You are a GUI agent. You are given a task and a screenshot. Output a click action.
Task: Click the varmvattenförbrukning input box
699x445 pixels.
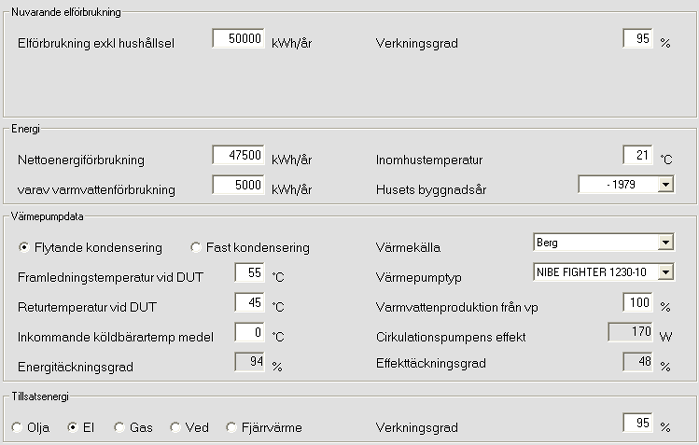click(238, 185)
